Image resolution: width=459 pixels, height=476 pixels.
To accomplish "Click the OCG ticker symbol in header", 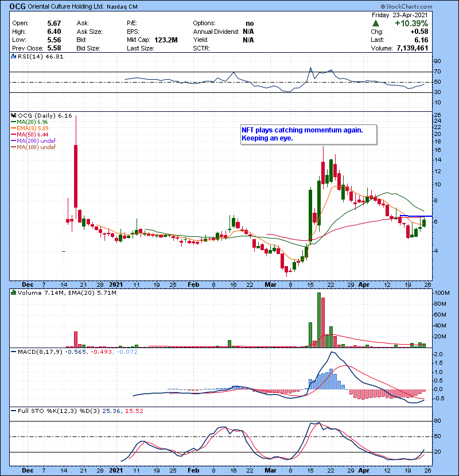I will coord(18,6).
